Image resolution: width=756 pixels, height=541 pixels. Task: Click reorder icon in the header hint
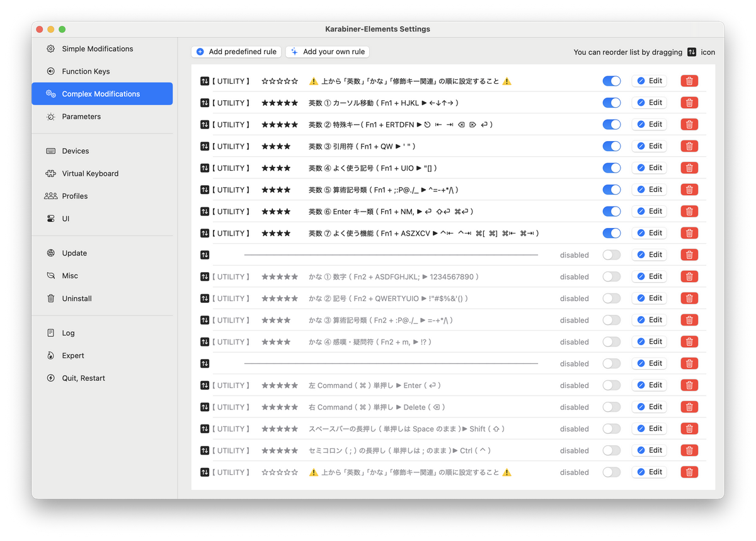click(692, 52)
